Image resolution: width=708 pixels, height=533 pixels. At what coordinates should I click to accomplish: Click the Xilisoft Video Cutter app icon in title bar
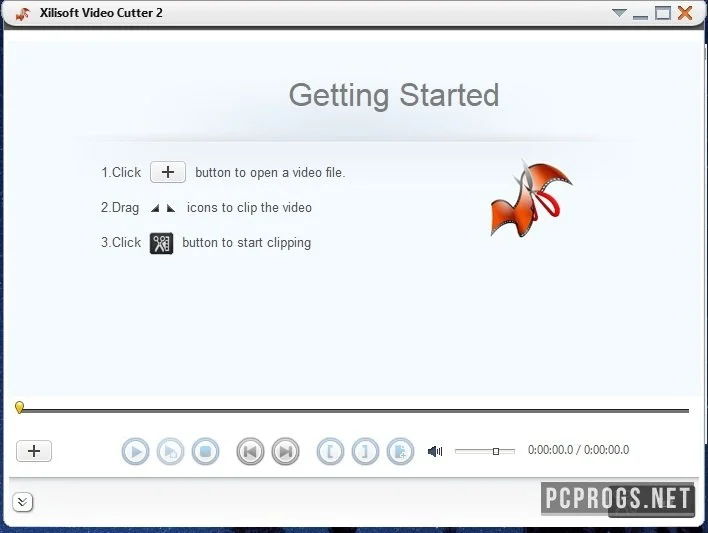[x=23, y=14]
